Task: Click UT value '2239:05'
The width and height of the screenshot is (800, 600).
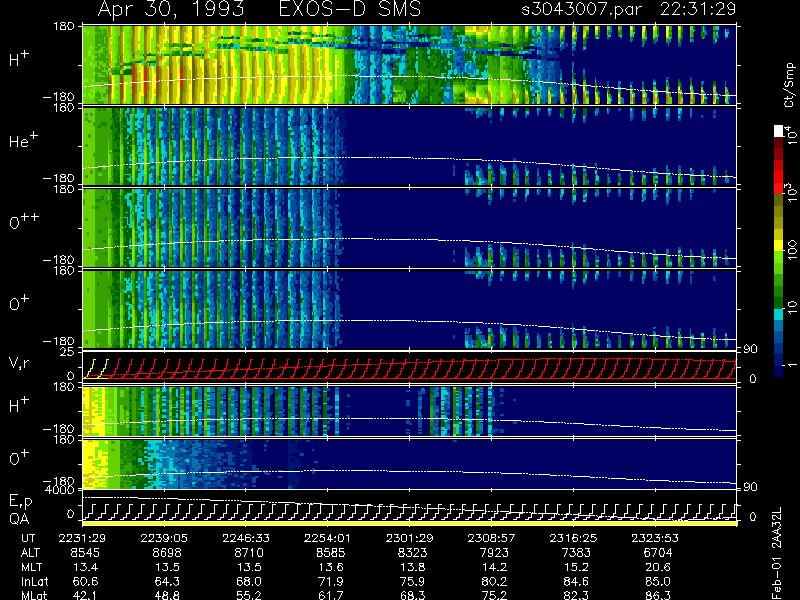Action: 164,538
